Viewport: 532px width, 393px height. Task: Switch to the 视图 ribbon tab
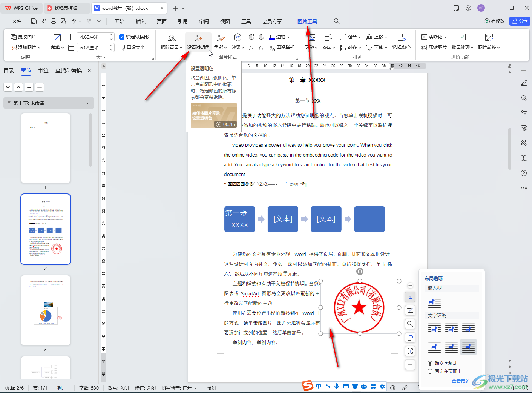point(225,21)
